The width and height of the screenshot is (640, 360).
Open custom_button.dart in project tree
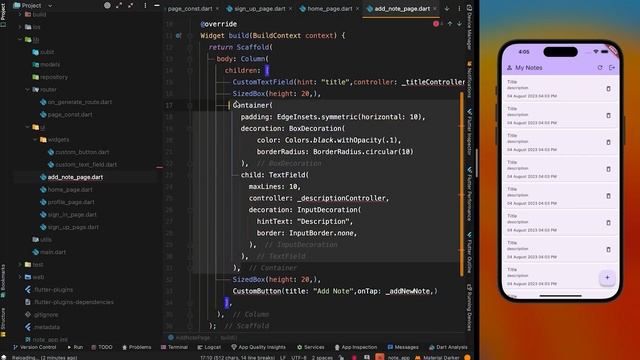click(82, 152)
